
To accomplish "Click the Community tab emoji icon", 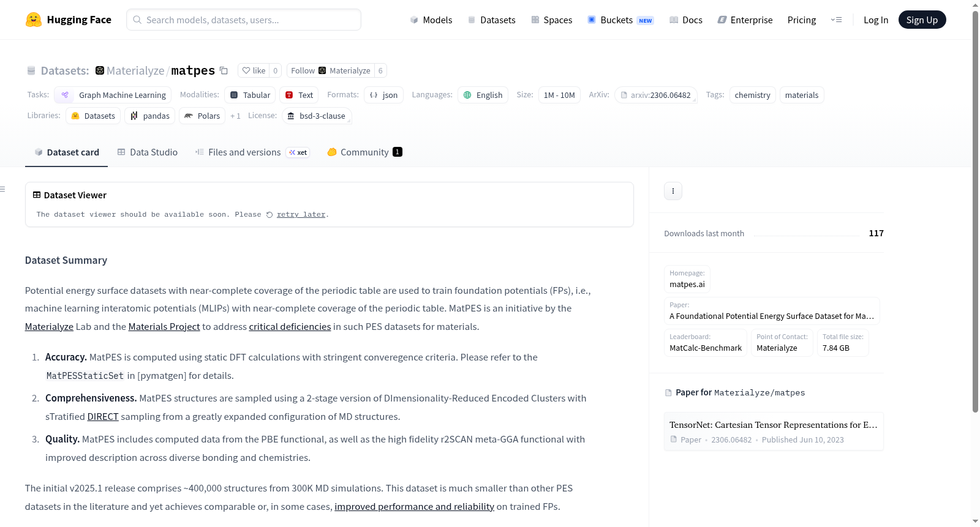I will pos(332,152).
